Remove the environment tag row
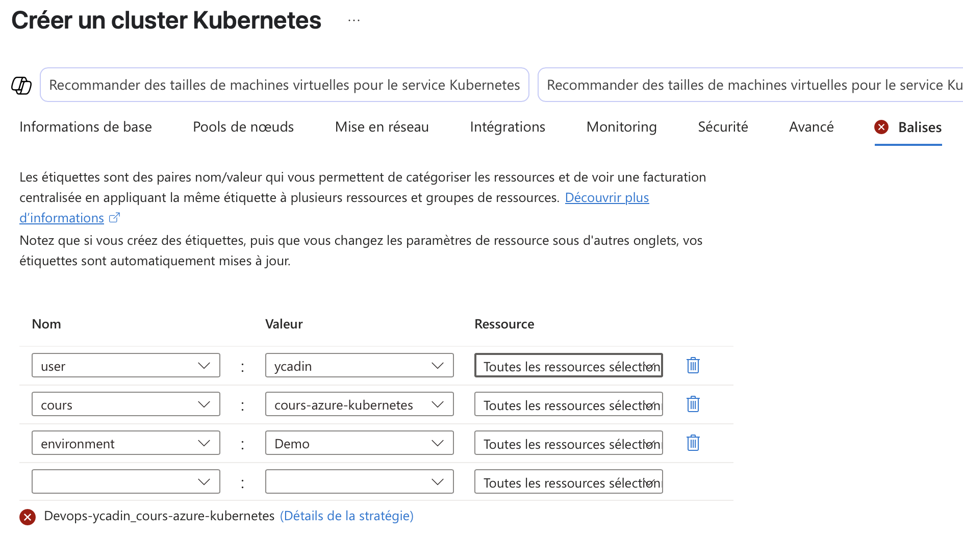This screenshot has width=963, height=560. point(693,443)
